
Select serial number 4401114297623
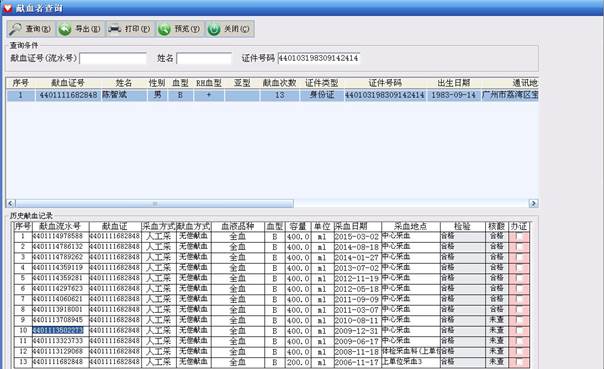pyautogui.click(x=60, y=288)
